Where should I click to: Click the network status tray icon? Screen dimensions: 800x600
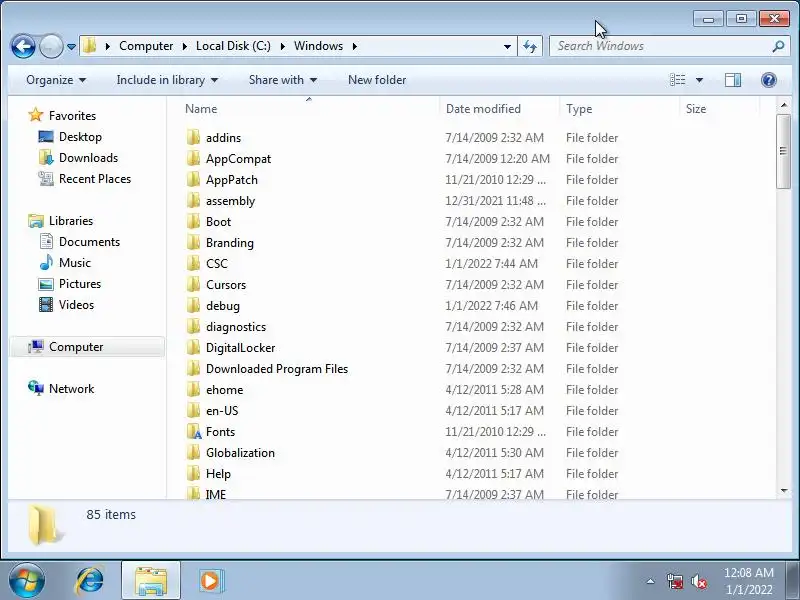click(674, 581)
